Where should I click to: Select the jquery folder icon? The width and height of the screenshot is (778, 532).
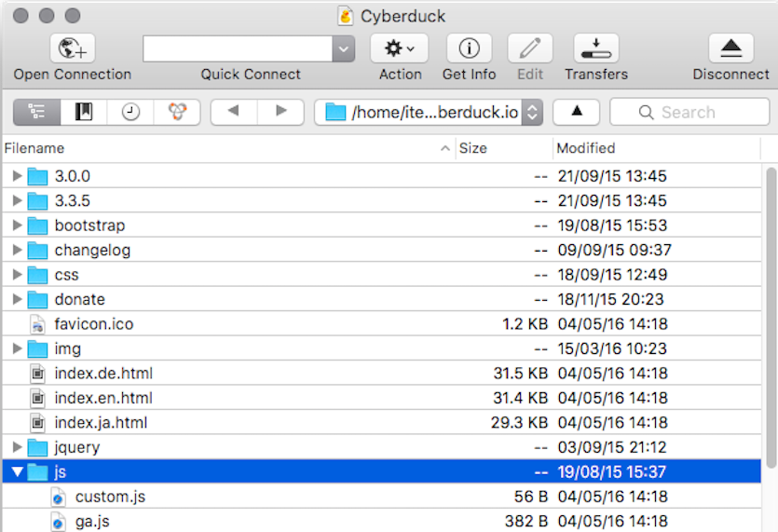tap(37, 447)
